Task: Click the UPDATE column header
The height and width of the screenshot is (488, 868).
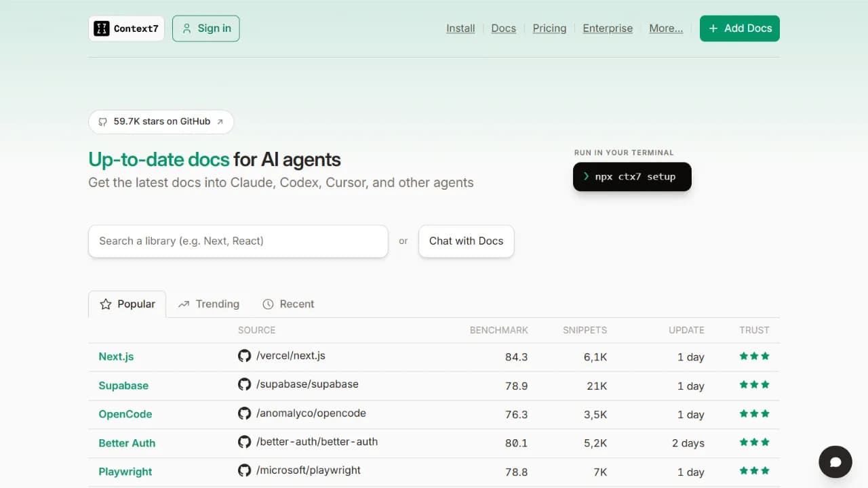Action: point(686,330)
